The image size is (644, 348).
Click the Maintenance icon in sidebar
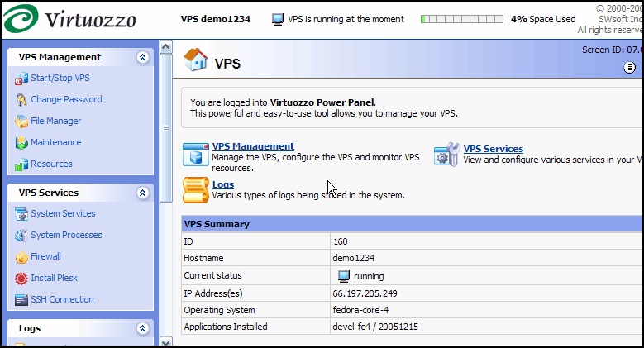[21, 142]
